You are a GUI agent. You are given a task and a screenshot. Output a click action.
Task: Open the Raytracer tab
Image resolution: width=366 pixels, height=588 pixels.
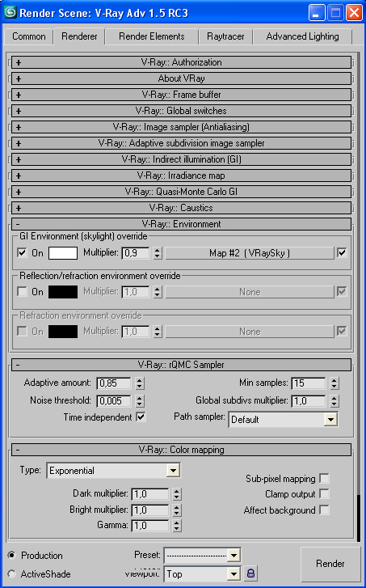point(225,36)
